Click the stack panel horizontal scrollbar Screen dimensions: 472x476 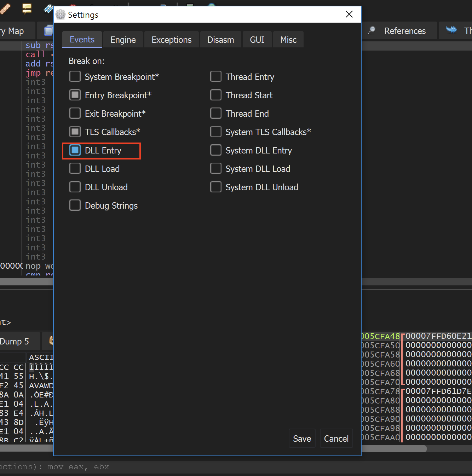coord(394,449)
